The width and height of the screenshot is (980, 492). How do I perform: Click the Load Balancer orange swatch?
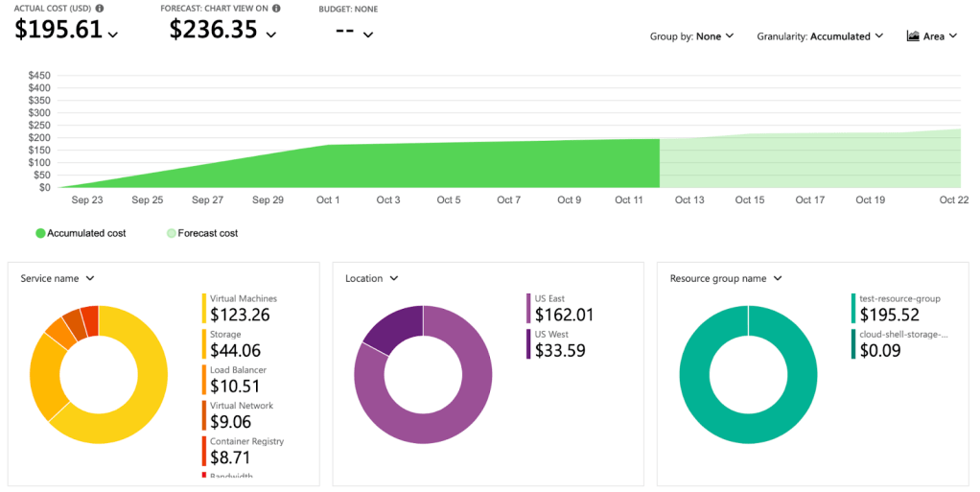coord(204,380)
